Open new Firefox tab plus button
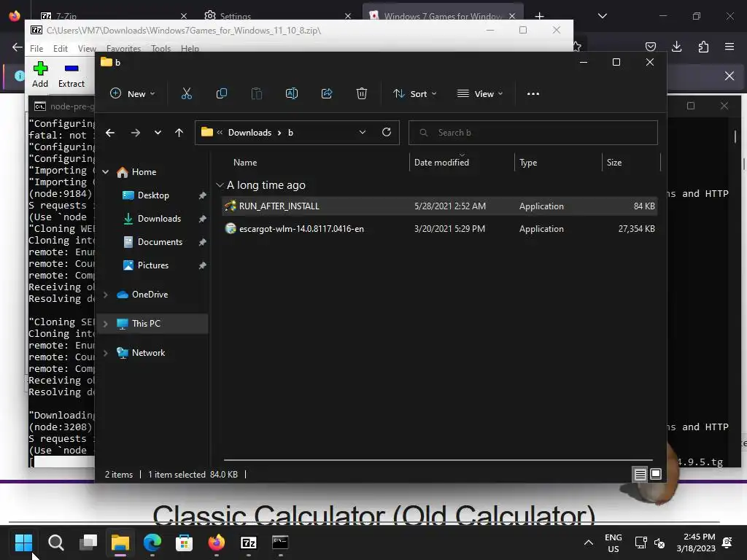 click(x=539, y=16)
